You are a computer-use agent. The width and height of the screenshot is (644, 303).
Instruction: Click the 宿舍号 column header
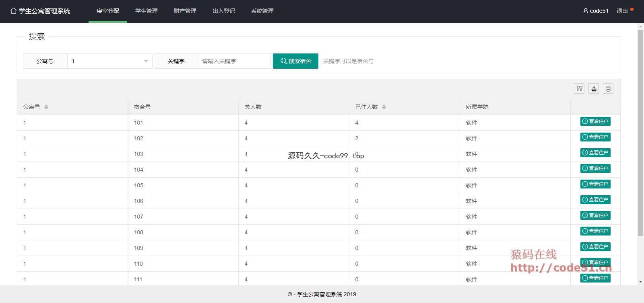click(x=183, y=107)
